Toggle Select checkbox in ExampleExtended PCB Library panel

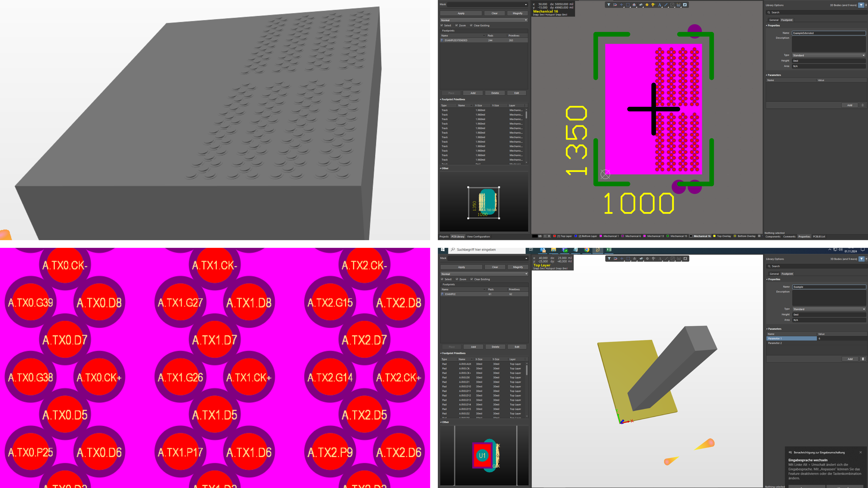[442, 25]
